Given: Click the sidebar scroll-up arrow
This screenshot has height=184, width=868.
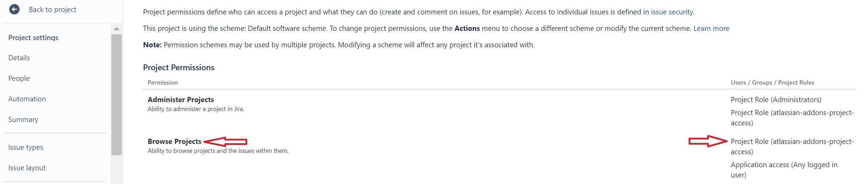Looking at the screenshot, I should 117,29.
